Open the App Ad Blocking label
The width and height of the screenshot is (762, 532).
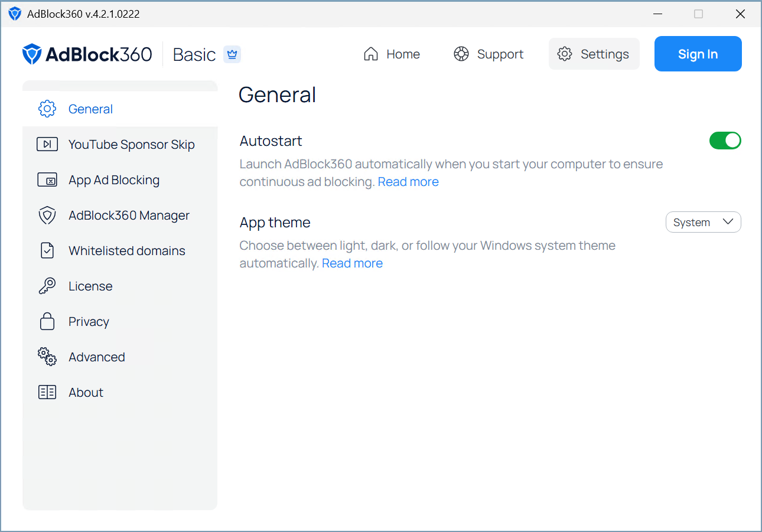click(x=114, y=180)
